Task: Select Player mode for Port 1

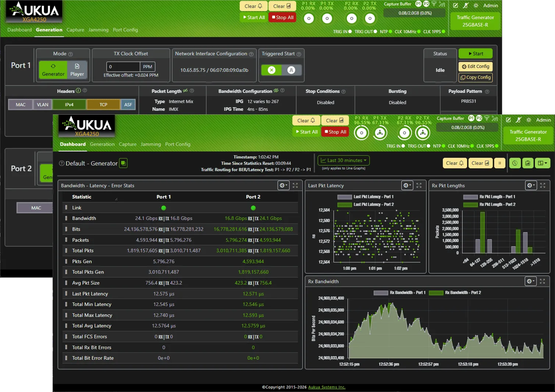Action: click(77, 70)
